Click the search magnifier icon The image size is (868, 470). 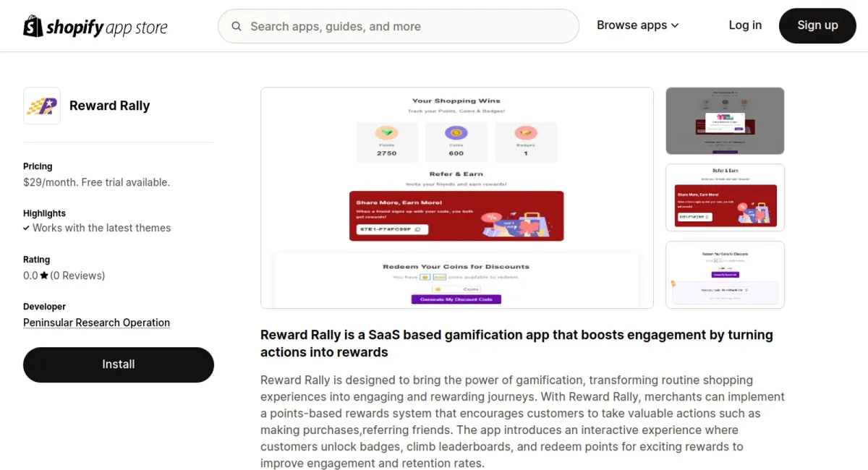click(x=237, y=27)
